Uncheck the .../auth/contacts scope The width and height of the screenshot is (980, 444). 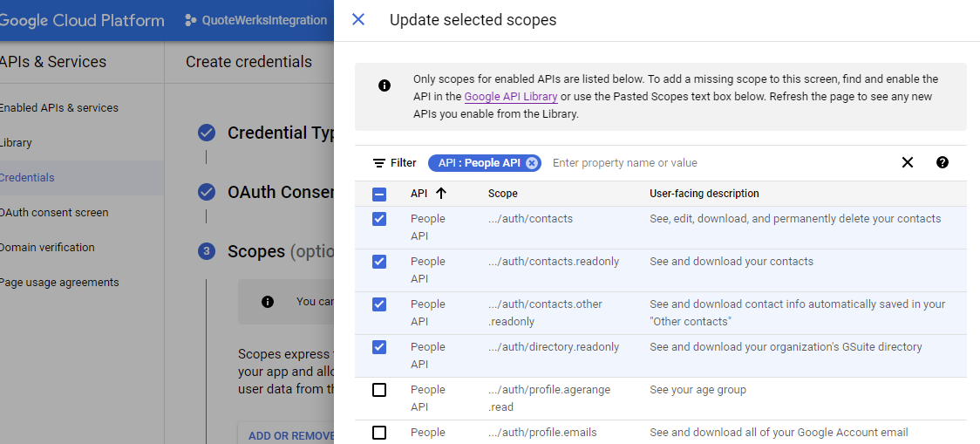[379, 219]
